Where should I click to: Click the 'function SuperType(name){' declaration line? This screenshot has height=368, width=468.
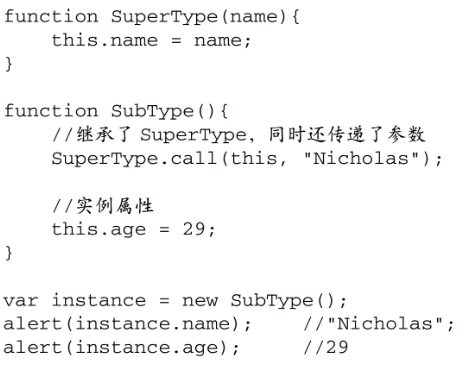coord(152,17)
